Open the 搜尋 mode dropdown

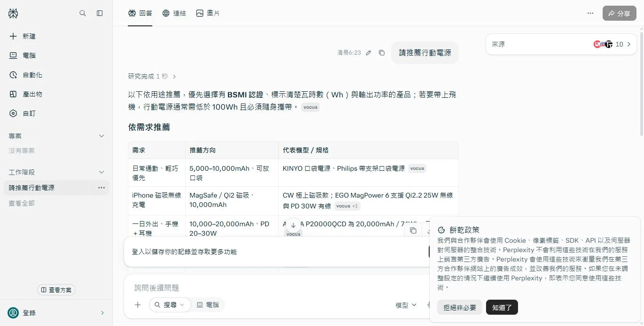pos(170,305)
